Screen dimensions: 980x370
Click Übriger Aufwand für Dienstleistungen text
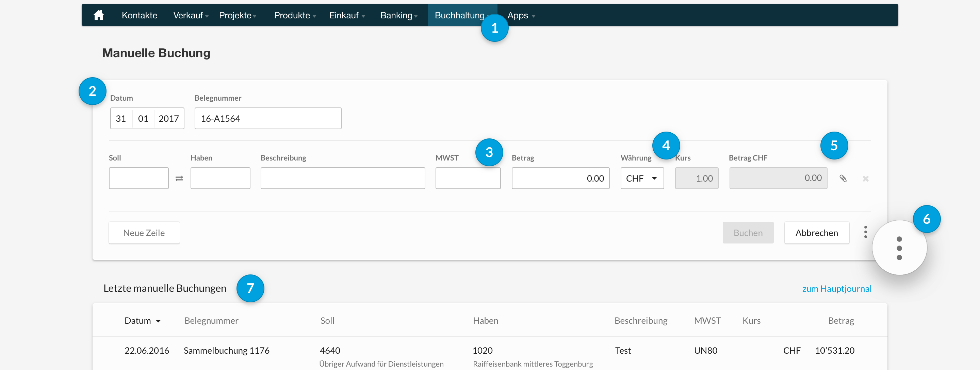tap(381, 364)
